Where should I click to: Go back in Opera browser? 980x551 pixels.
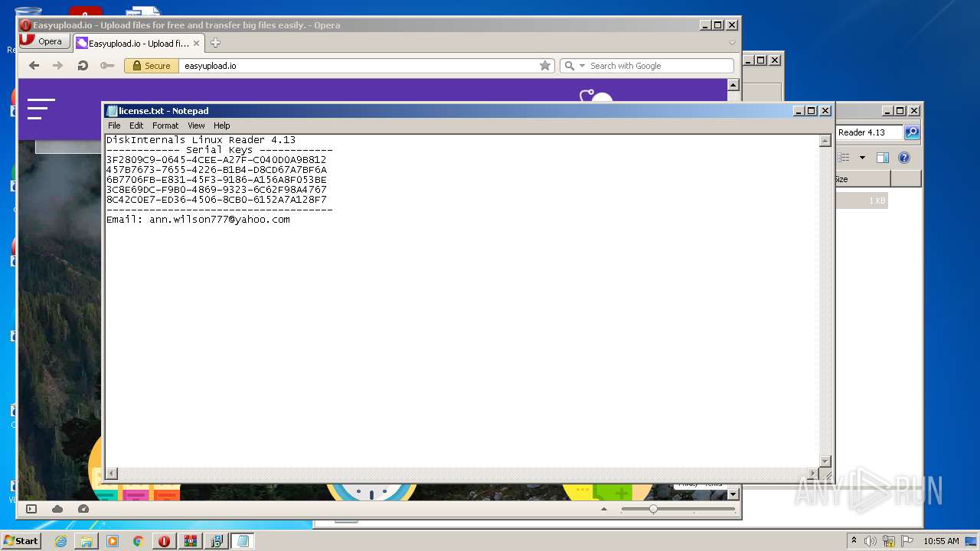34,66
